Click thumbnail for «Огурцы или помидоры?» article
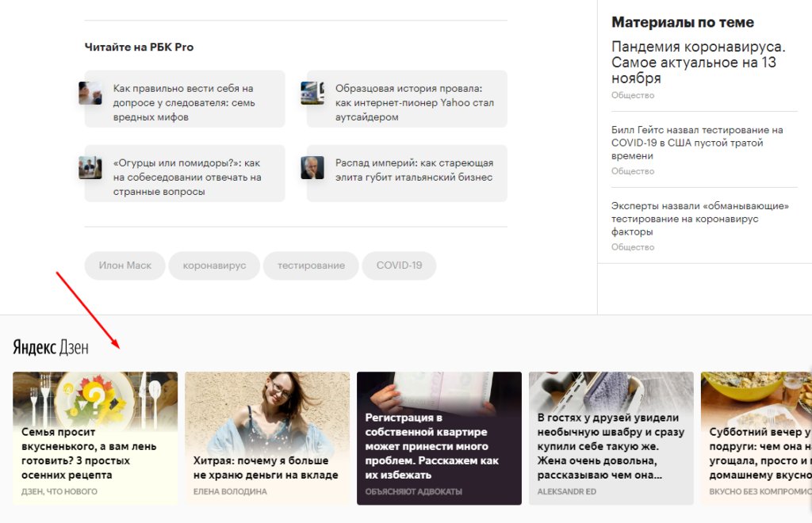Viewport: 812px width, 523px height. (x=90, y=168)
